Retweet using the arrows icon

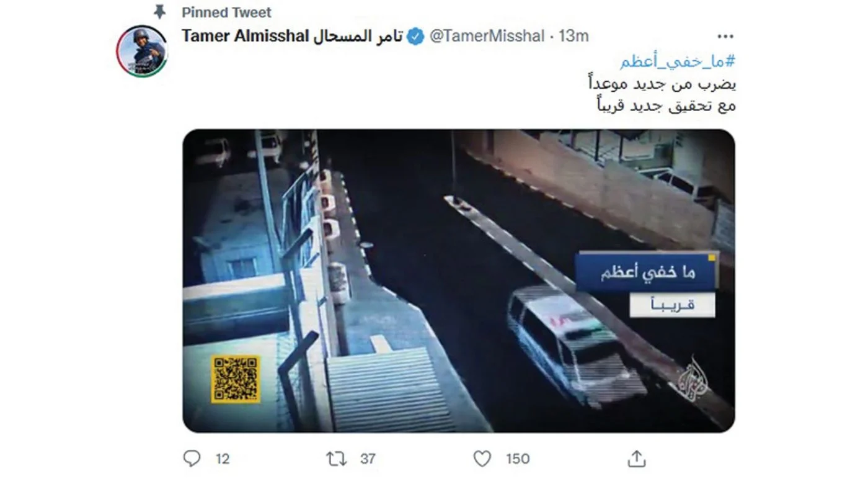click(337, 459)
